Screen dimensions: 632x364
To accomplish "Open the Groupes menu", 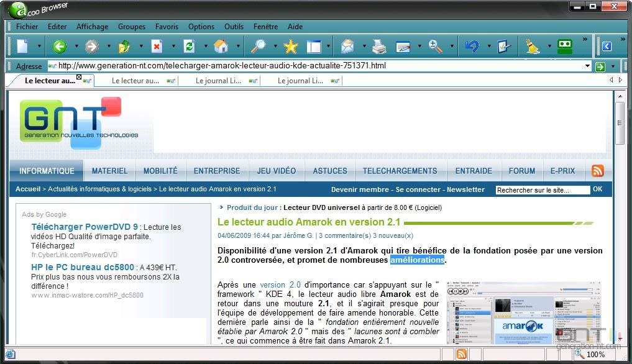I will tap(131, 27).
